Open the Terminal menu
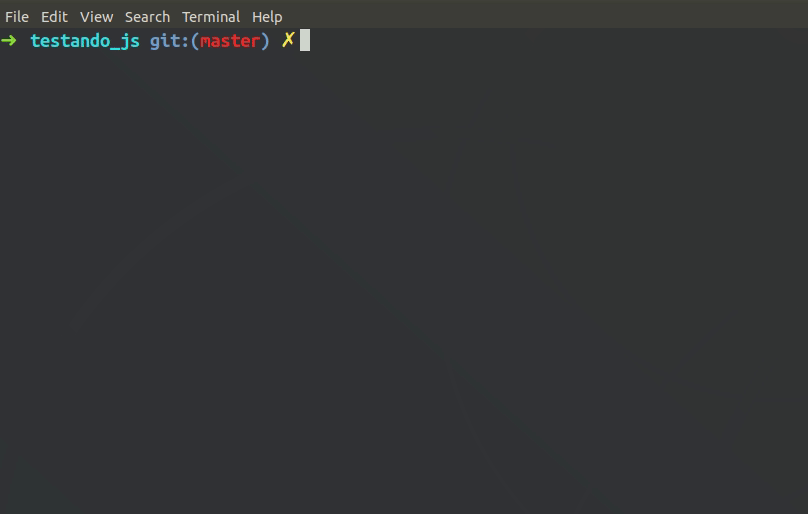 pyautogui.click(x=211, y=17)
